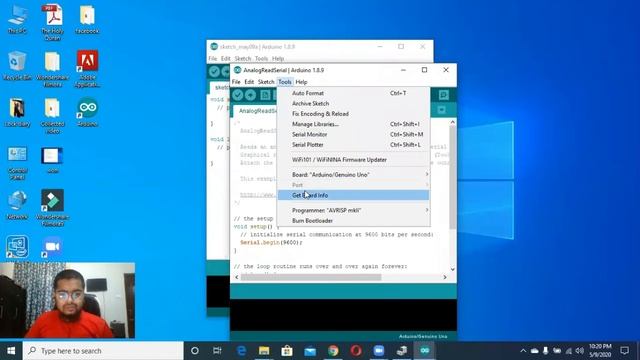Open Serial Plotter menu item
This screenshot has width=640, height=360.
pos(353,144)
